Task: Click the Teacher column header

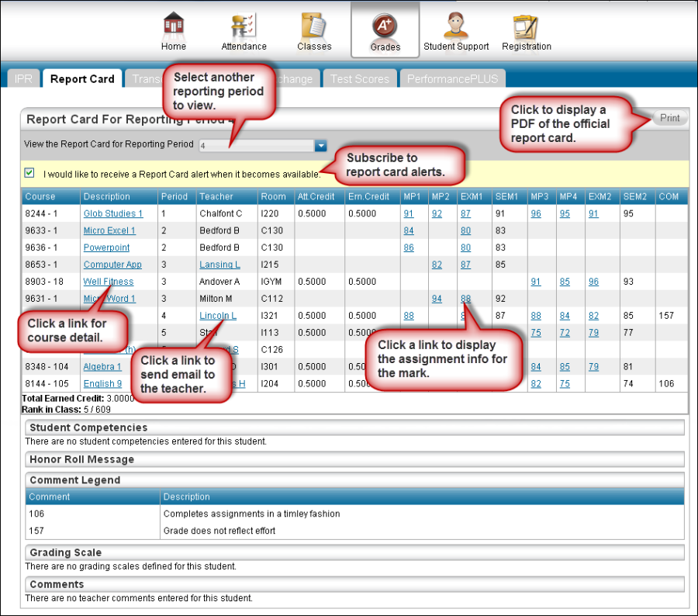Action: (216, 197)
